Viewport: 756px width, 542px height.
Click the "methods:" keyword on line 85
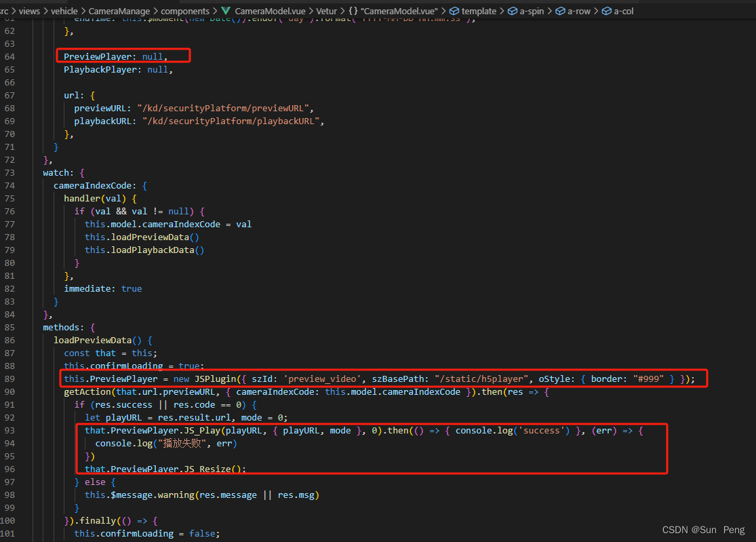(x=63, y=328)
